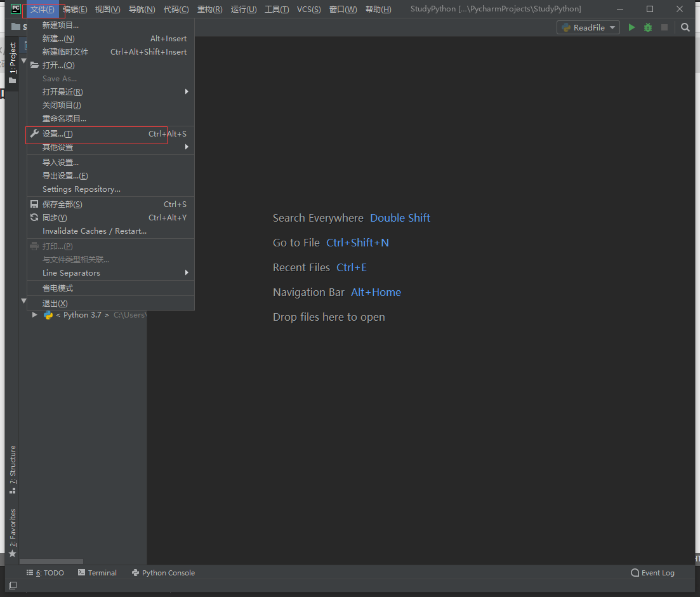Click the project panel horizontal scrollbar
Screen dimensions: 700x597
click(51, 561)
